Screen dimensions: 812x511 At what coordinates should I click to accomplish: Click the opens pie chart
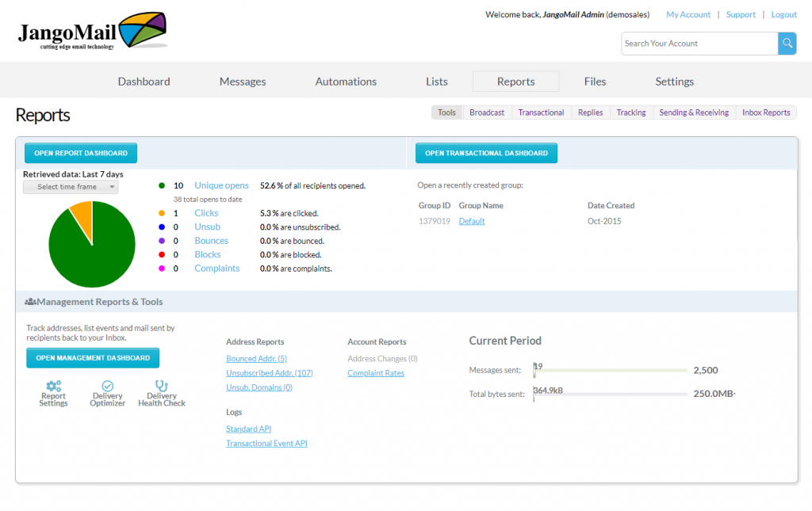tap(92, 244)
